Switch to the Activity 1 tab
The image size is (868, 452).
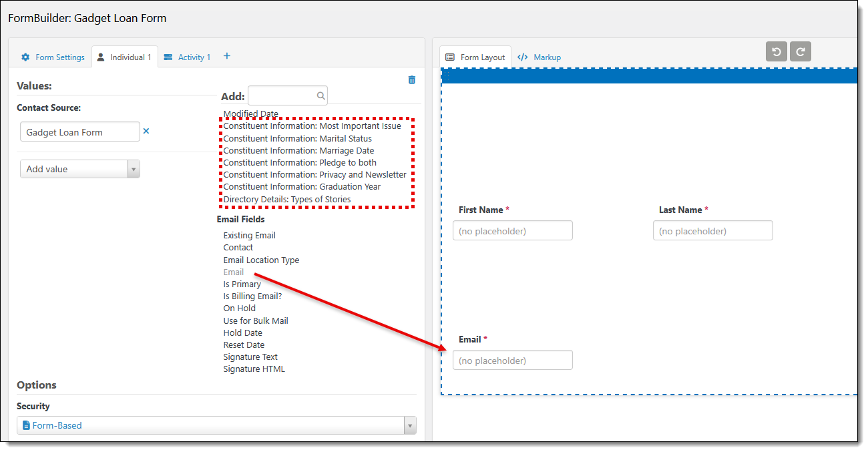187,57
